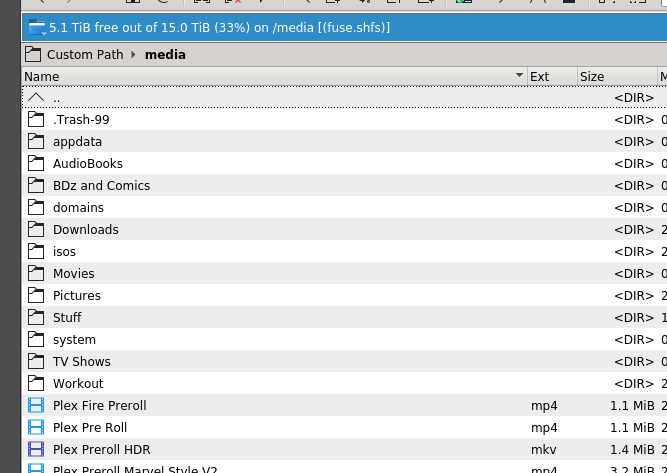This screenshot has height=473, width=667.
Task: Click the folder icon of .Trash-99
Action: point(36,120)
